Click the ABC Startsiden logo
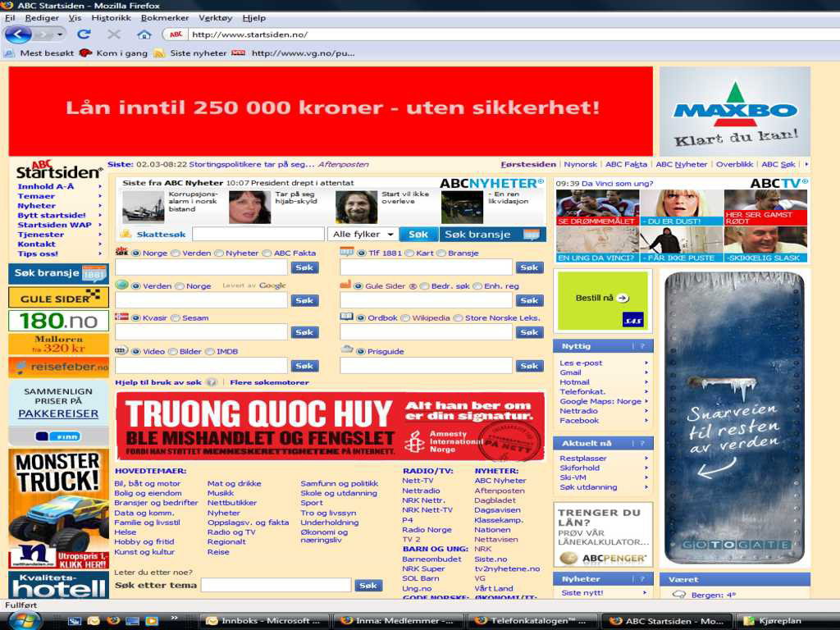The height and width of the screenshot is (630, 840). (58, 170)
